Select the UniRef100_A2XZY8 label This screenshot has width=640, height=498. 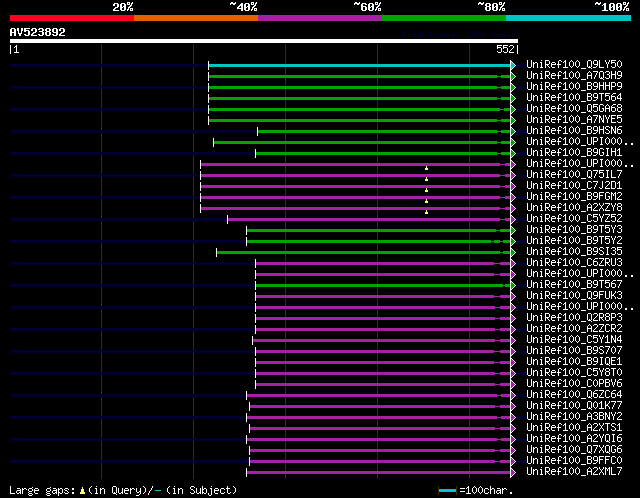click(x=574, y=208)
